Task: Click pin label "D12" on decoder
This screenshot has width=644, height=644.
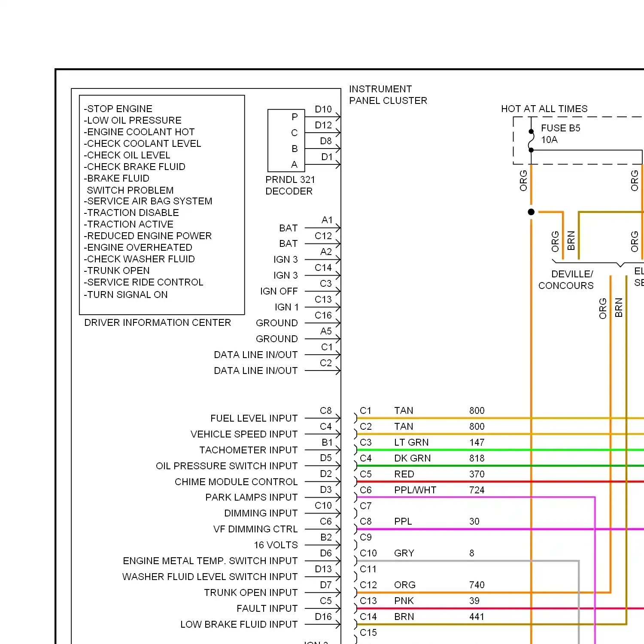Action: pyautogui.click(x=323, y=125)
